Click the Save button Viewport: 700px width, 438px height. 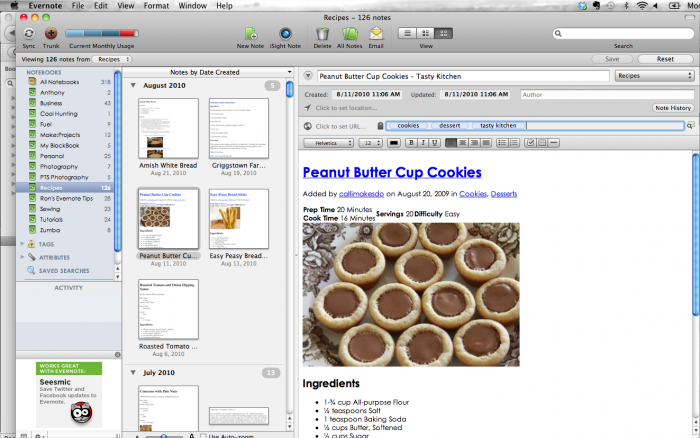612,59
